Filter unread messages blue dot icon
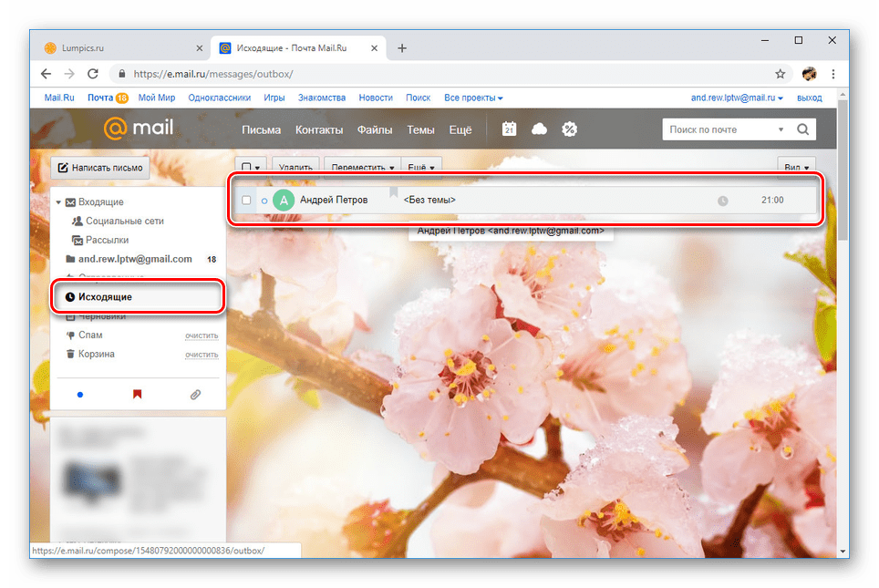 pyautogui.click(x=80, y=395)
